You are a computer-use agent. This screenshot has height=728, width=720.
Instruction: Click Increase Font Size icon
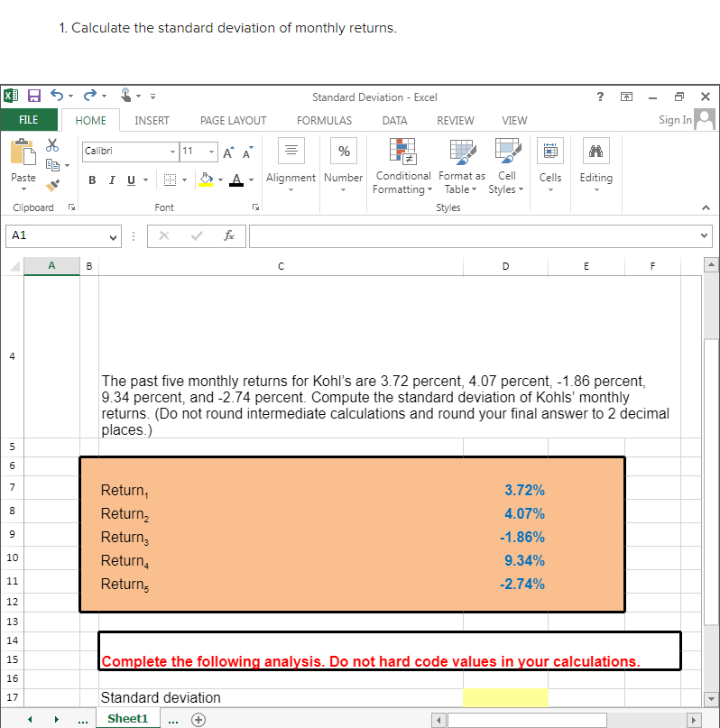click(229, 152)
